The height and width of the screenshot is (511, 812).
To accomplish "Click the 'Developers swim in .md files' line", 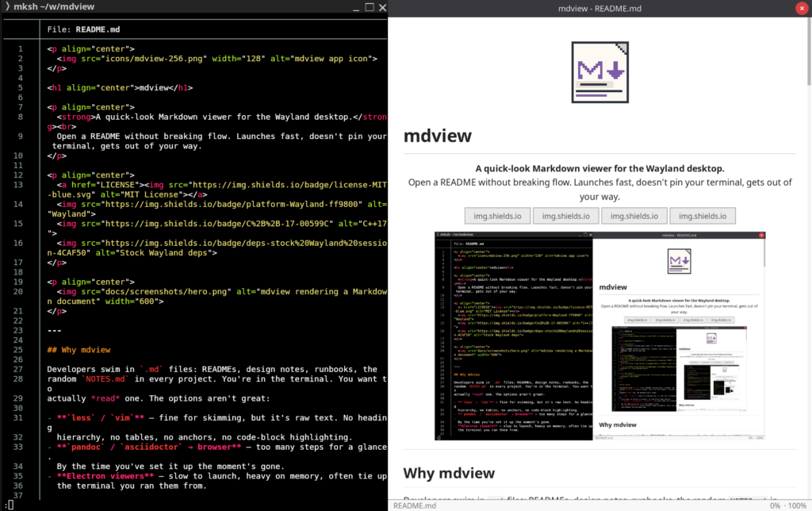I will 212,369.
